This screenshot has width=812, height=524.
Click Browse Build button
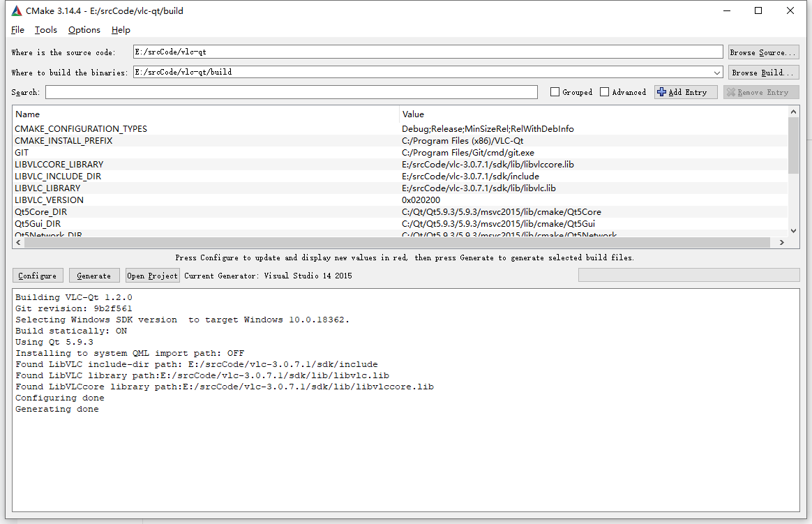pos(763,73)
